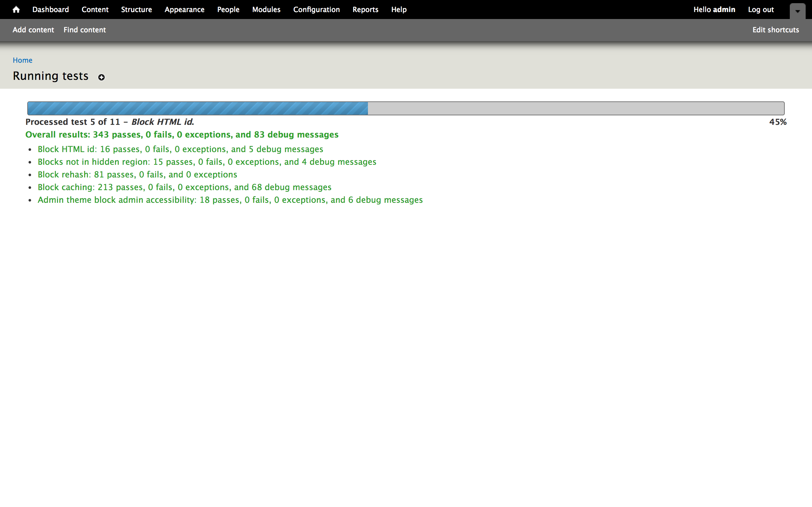The width and height of the screenshot is (812, 507).
Task: Open the Appearance menu item
Action: coord(184,10)
